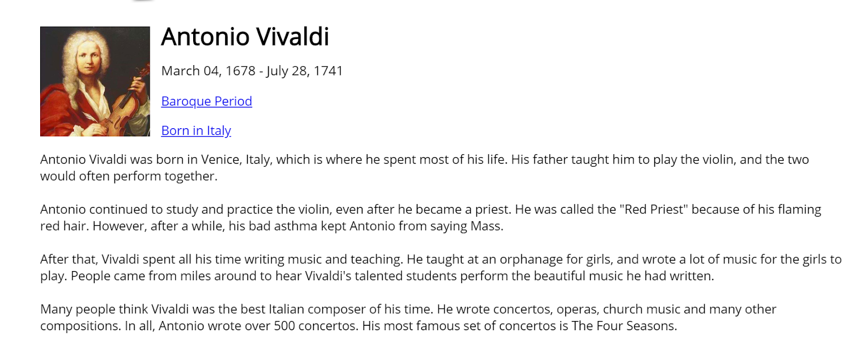Click the Vivaldi portrait image
The image size is (868, 340).
95,81
